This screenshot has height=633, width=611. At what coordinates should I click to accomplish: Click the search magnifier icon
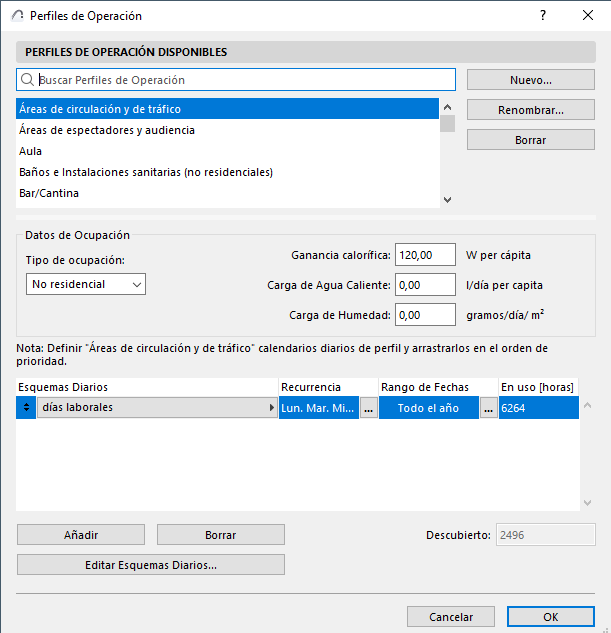pos(27,80)
